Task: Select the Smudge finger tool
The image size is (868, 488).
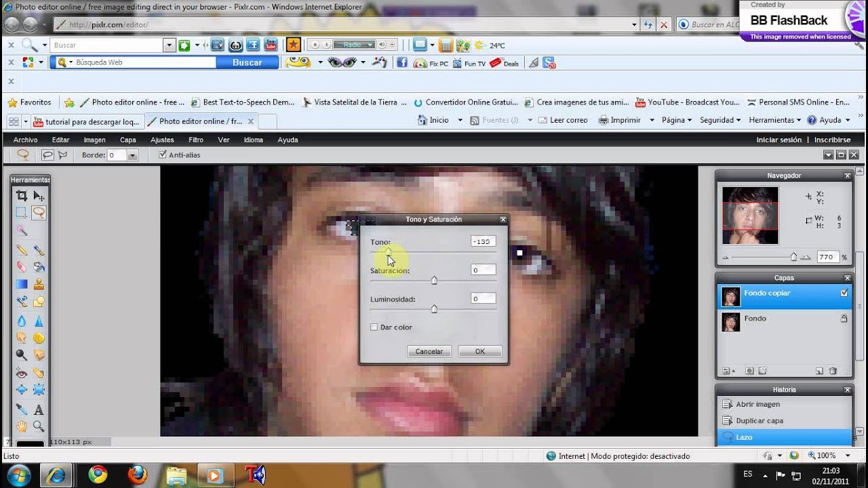Action: click(22, 338)
